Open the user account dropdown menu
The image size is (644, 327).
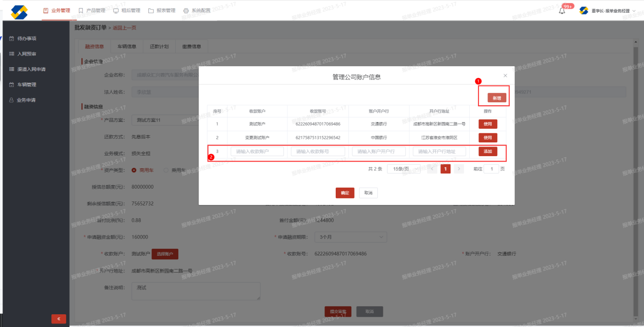(609, 11)
